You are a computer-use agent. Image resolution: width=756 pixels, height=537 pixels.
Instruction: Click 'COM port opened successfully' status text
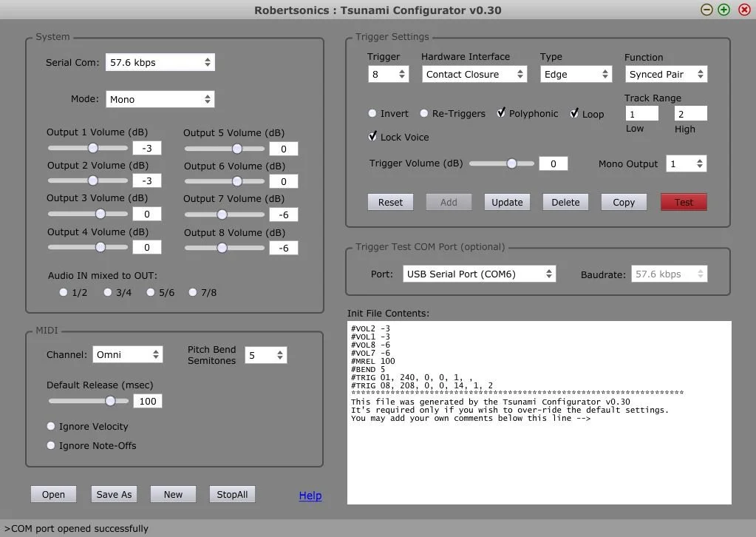pyautogui.click(x=76, y=528)
